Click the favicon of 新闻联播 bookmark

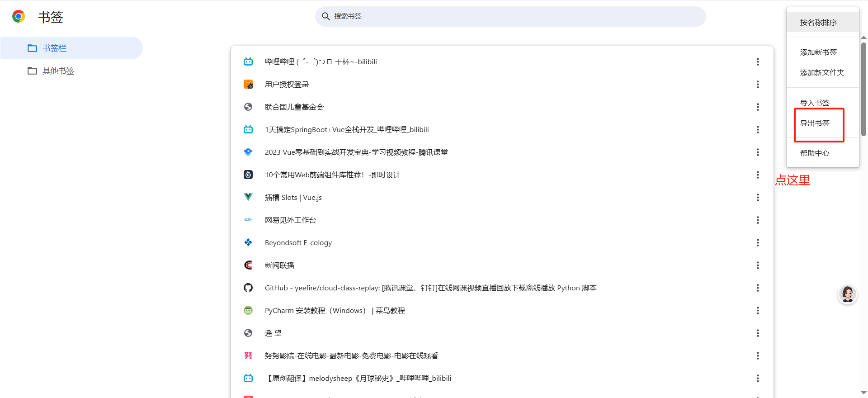pos(248,265)
